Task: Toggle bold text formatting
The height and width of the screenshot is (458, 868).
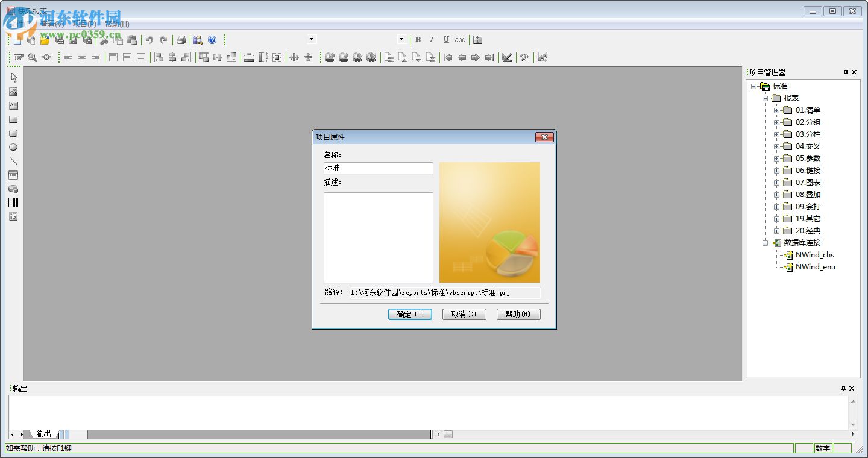Action: [x=417, y=39]
